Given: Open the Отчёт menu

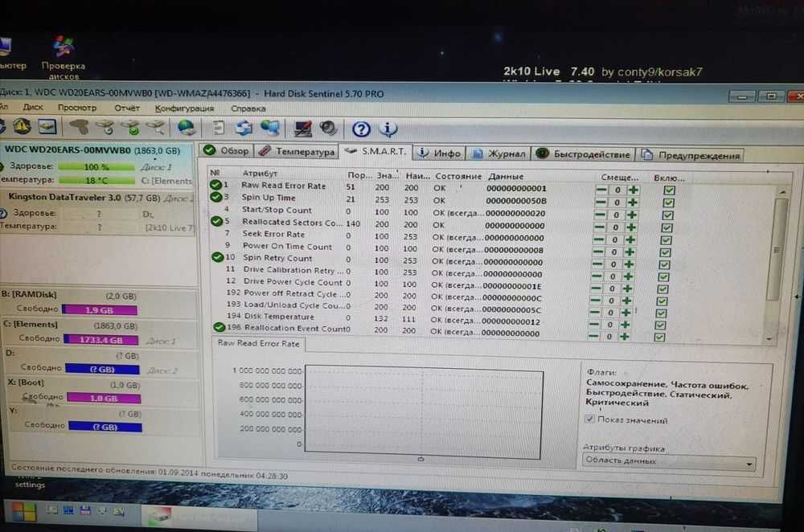Looking at the screenshot, I should [x=127, y=108].
